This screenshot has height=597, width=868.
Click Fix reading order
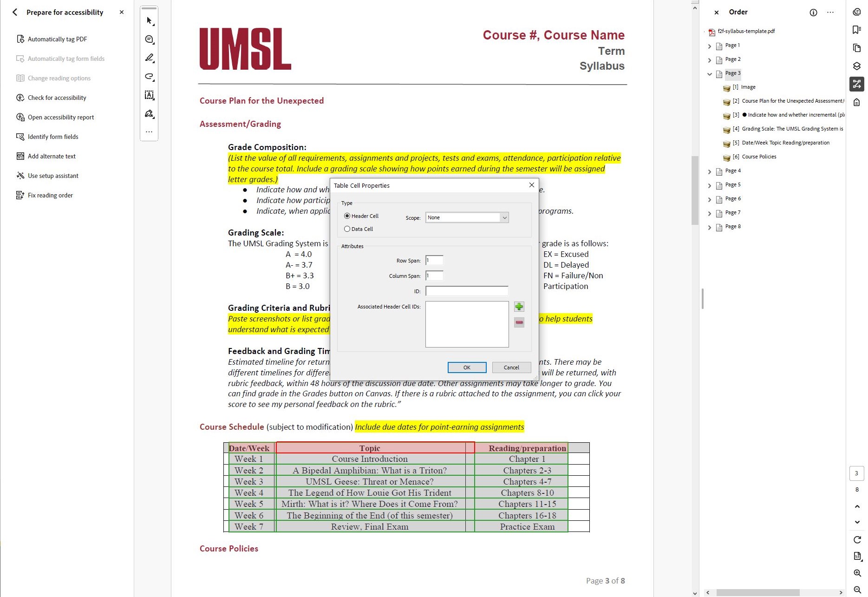[50, 195]
